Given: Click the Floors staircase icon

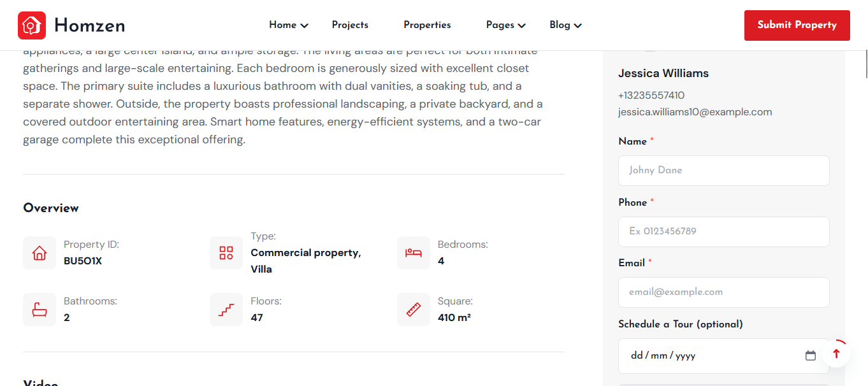Looking at the screenshot, I should point(226,310).
